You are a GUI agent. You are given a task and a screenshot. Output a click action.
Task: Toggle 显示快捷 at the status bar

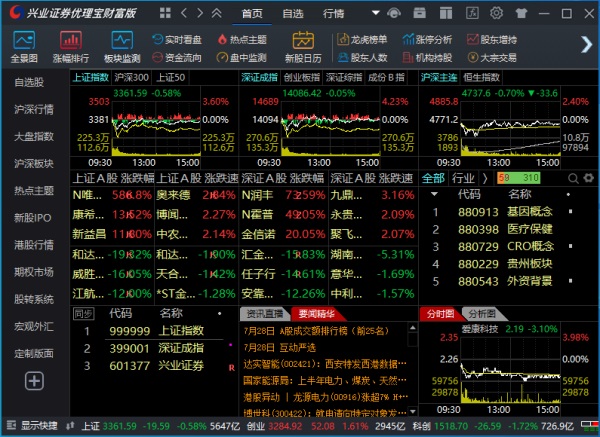click(x=36, y=425)
